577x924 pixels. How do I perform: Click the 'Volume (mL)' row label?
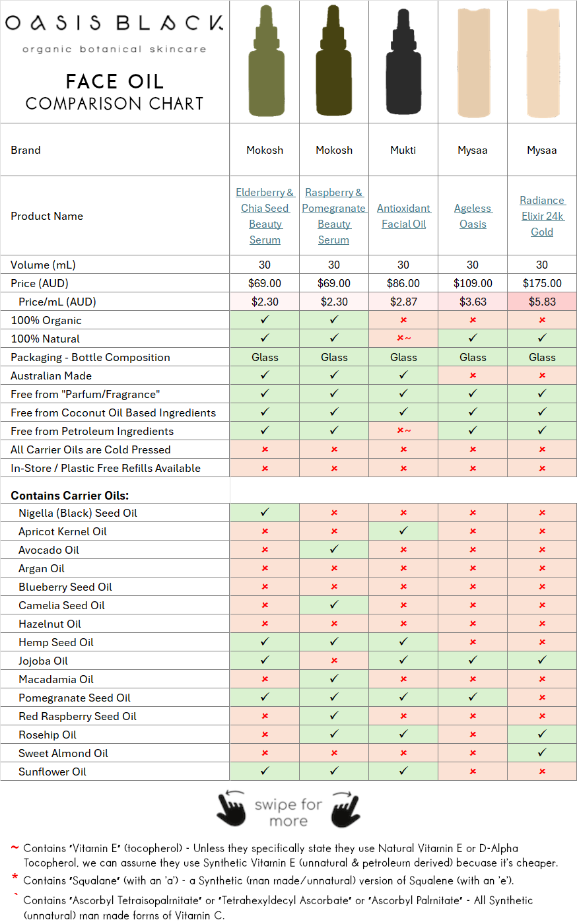click(43, 265)
